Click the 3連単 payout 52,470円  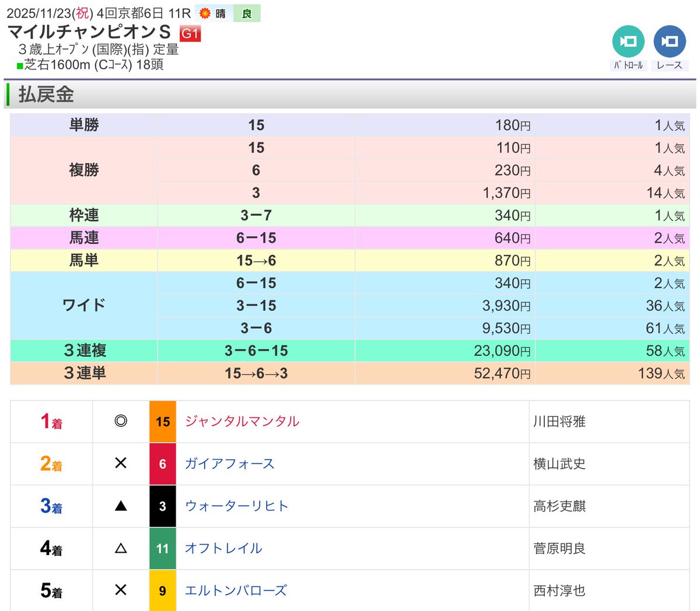tap(502, 374)
